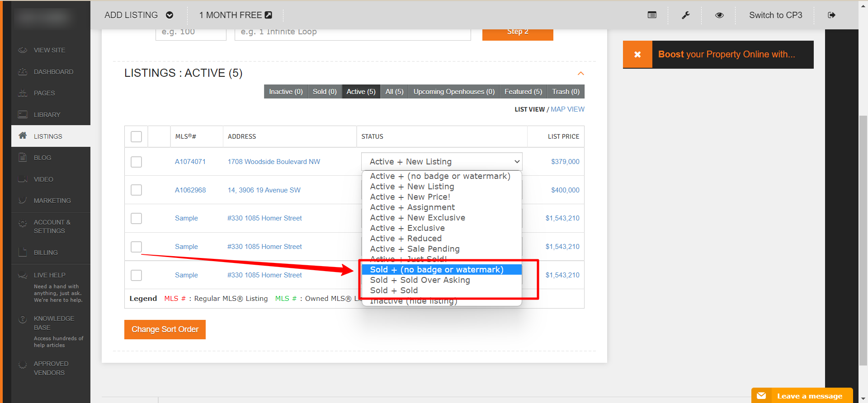Click the Knowledge Base question icon
Viewport: 868px width, 403px height.
[23, 319]
